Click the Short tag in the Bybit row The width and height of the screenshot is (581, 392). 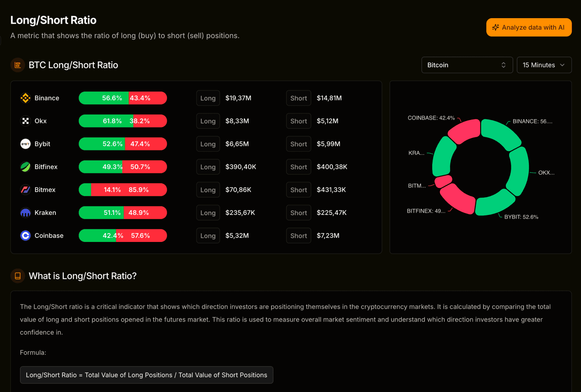pos(298,144)
